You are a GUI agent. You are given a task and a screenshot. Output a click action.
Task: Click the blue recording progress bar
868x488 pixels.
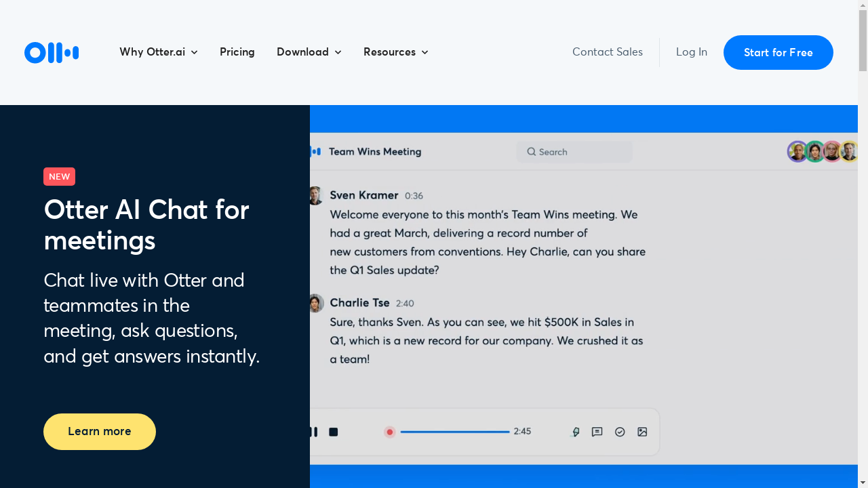tap(455, 432)
